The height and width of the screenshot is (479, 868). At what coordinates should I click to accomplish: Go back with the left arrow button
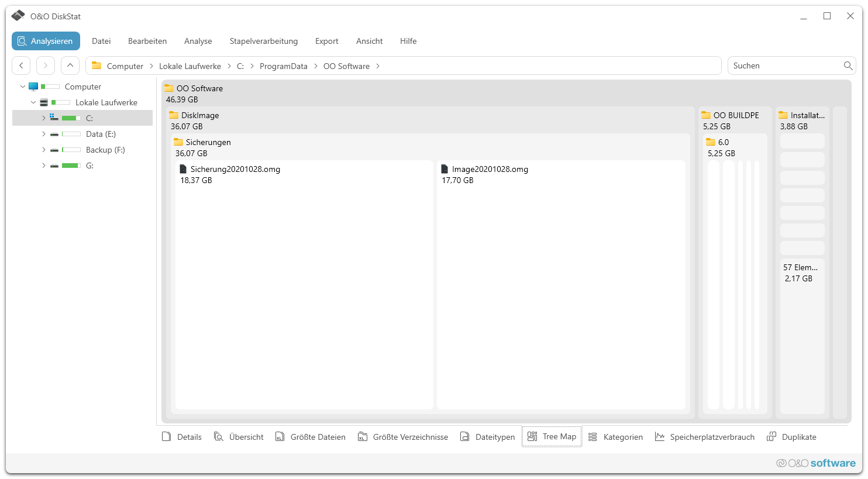click(21, 66)
